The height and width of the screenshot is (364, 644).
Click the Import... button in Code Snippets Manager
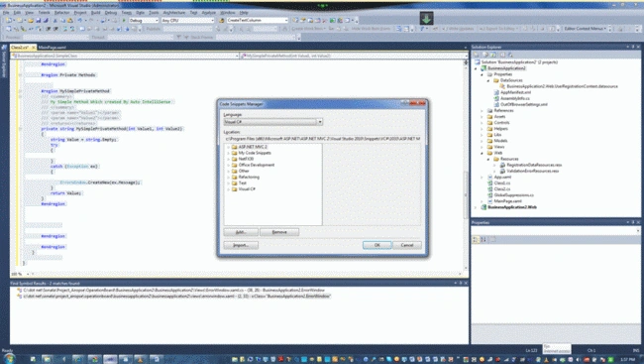[x=241, y=245]
